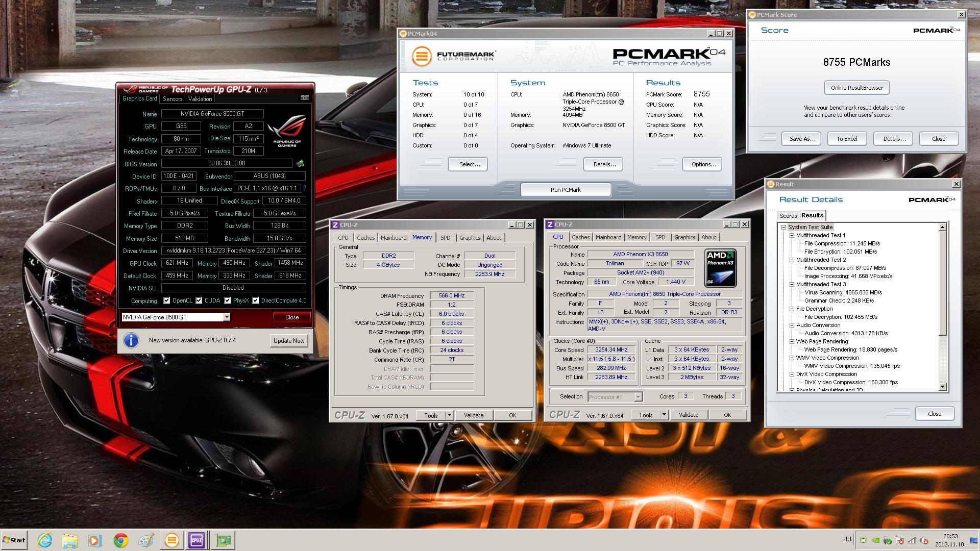Open the Processor #1 selection dropdown
The height and width of the screenshot is (551, 980).
pyautogui.click(x=638, y=396)
